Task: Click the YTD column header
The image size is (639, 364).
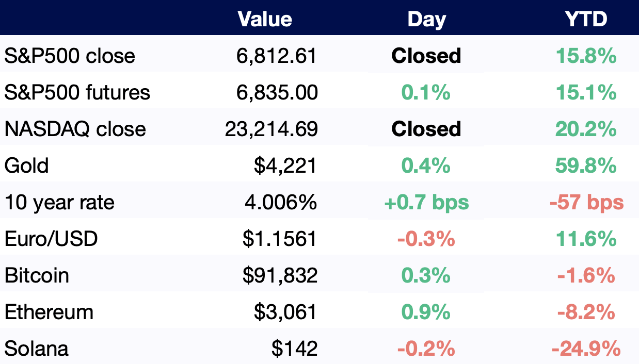Action: [586, 19]
